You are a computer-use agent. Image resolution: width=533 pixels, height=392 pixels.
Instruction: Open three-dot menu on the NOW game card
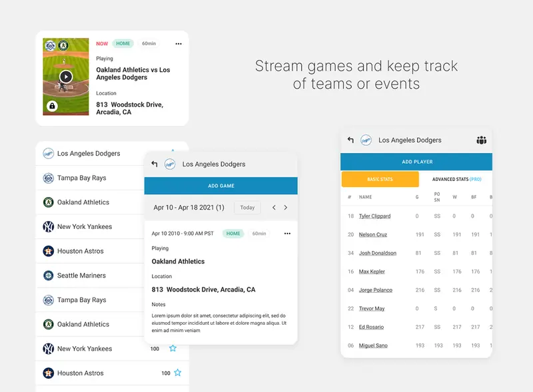(179, 44)
